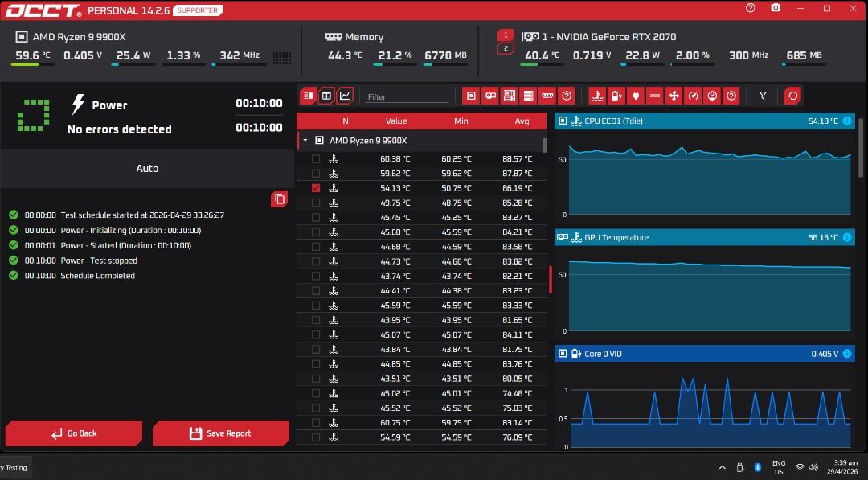Viewport: 868px width, 480px height.
Task: Click the Filter text field
Action: point(407,96)
